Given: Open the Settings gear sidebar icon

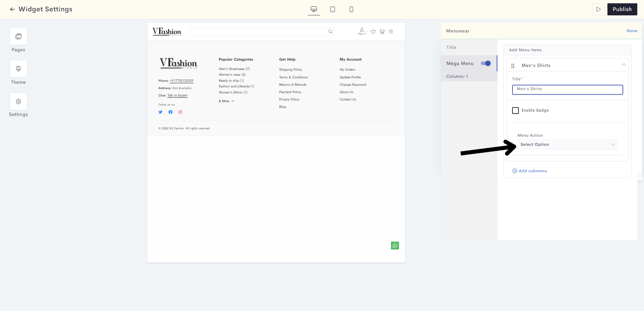Looking at the screenshot, I should coord(18,102).
